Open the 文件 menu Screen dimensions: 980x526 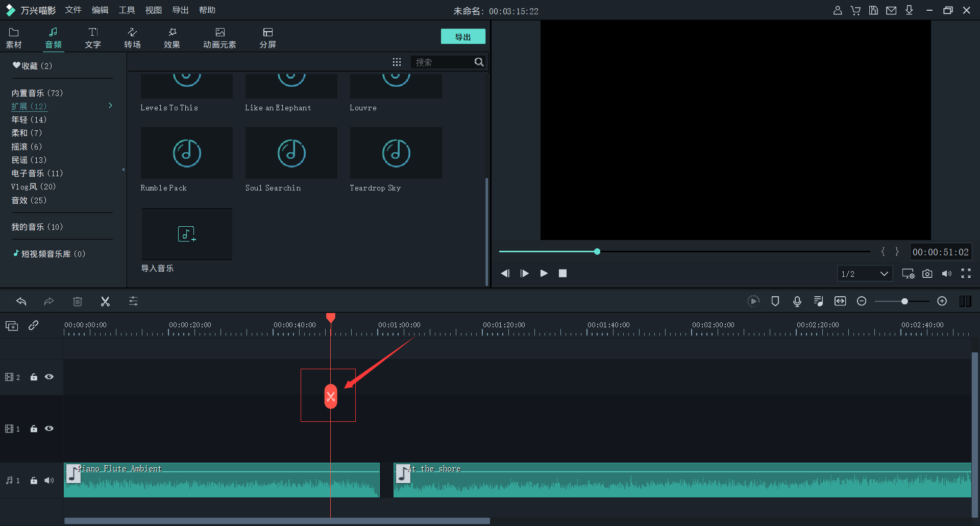(73, 10)
